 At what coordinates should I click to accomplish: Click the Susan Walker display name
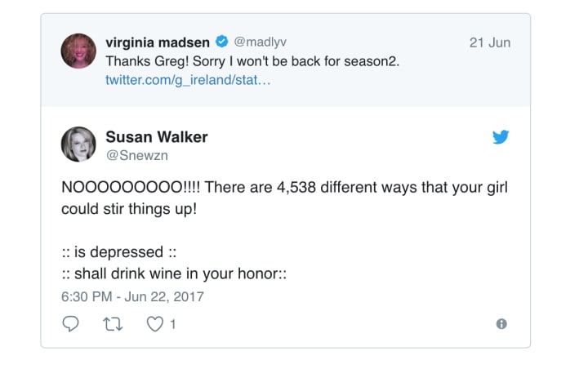point(157,137)
